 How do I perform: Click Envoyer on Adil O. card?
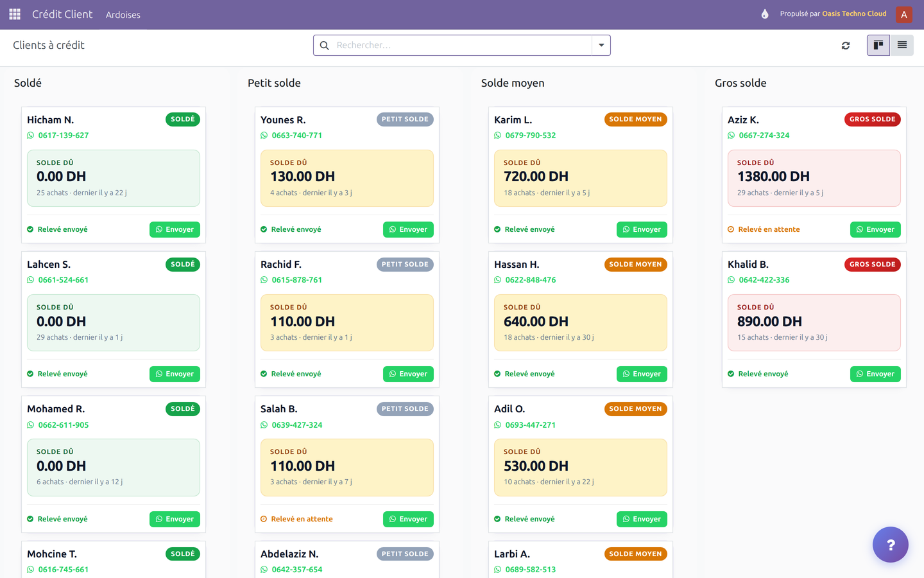[642, 519]
